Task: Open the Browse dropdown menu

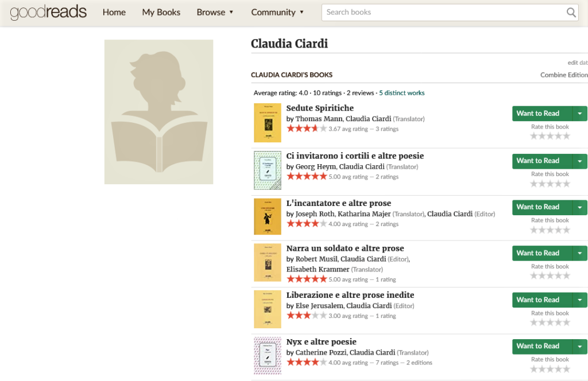Action: click(215, 13)
